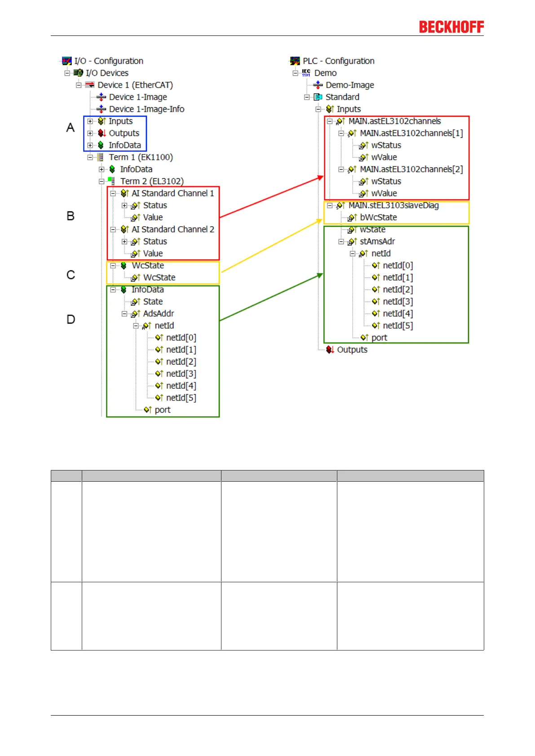Click the Device 1 (EtherCAT) icon
The width and height of the screenshot is (535, 756).
click(90, 85)
